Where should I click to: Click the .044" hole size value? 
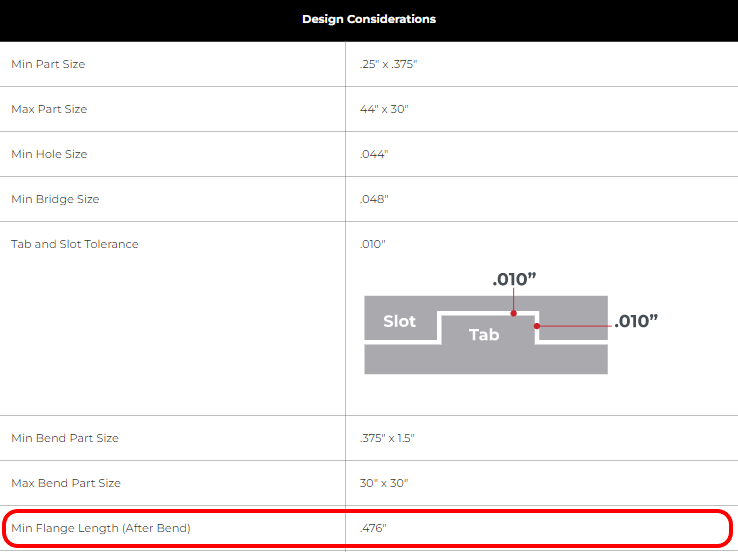pos(374,154)
